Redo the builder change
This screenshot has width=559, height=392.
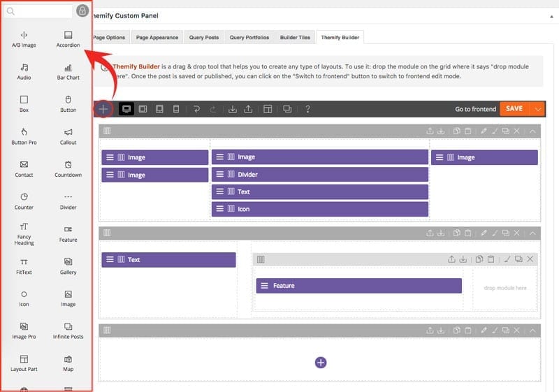213,109
